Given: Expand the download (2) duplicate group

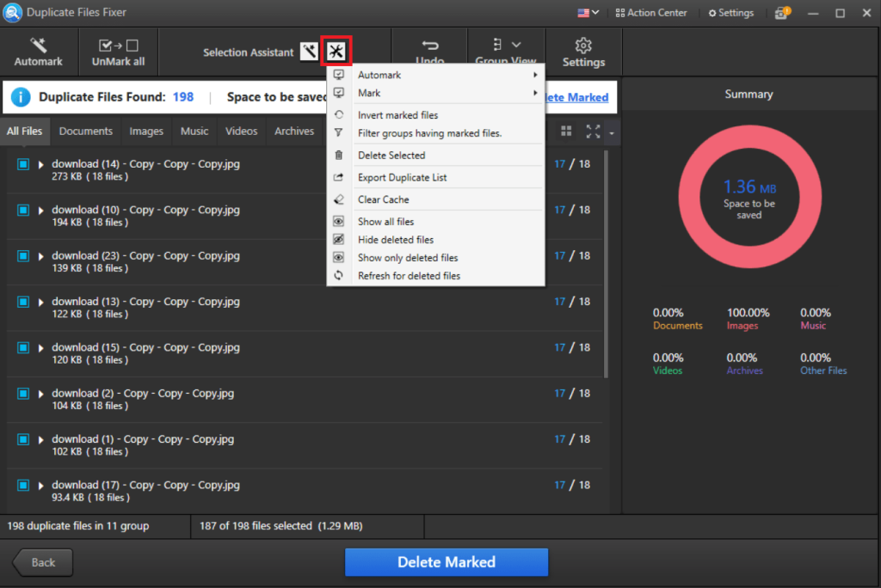Looking at the screenshot, I should (41, 395).
